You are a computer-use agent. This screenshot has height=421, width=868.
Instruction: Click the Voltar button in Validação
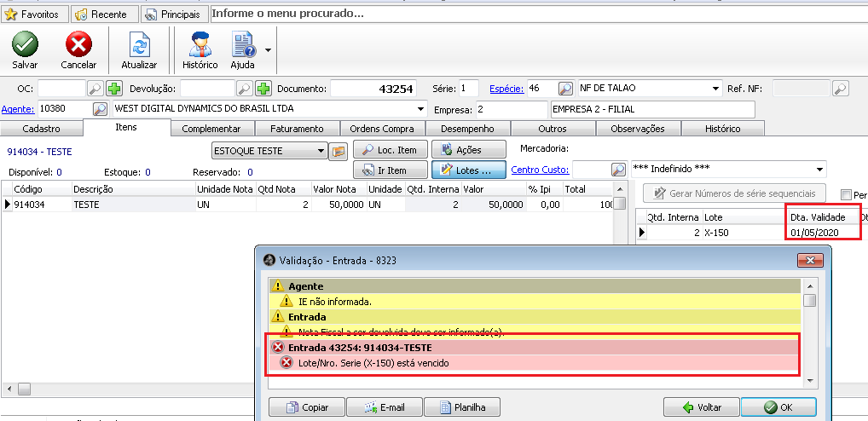click(702, 407)
